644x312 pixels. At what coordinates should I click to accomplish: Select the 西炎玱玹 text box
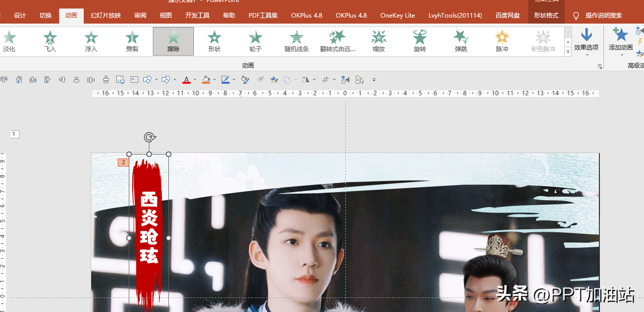click(x=149, y=227)
